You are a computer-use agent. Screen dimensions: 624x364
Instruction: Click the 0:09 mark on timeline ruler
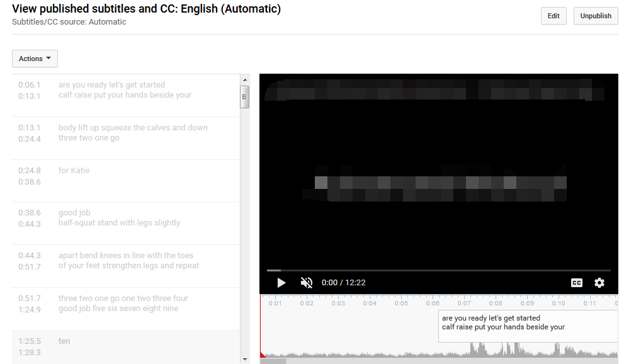click(527, 303)
